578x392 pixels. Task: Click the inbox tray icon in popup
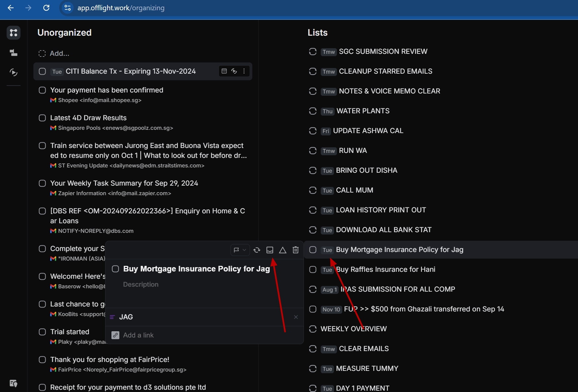[270, 250]
